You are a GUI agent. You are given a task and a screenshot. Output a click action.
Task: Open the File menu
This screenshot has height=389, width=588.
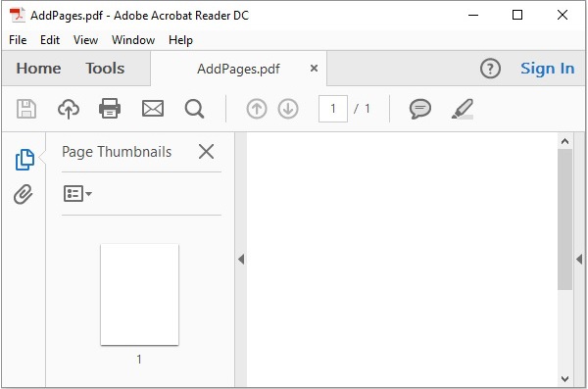(x=18, y=40)
